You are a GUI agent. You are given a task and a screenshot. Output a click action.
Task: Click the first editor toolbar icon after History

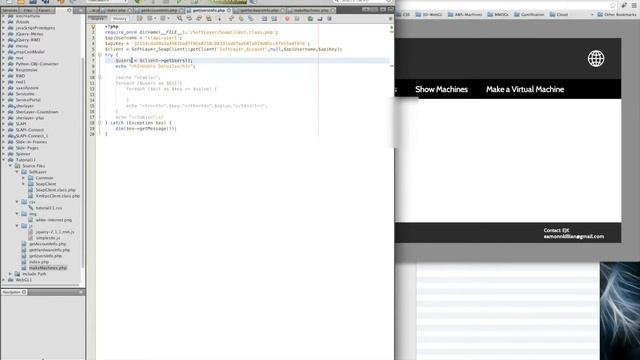(140, 18)
